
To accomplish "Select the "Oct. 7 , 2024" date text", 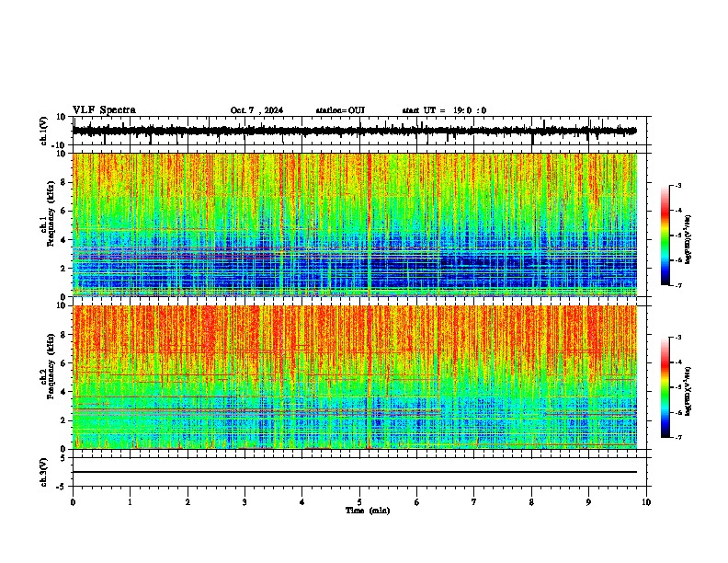I will pyautogui.click(x=256, y=110).
